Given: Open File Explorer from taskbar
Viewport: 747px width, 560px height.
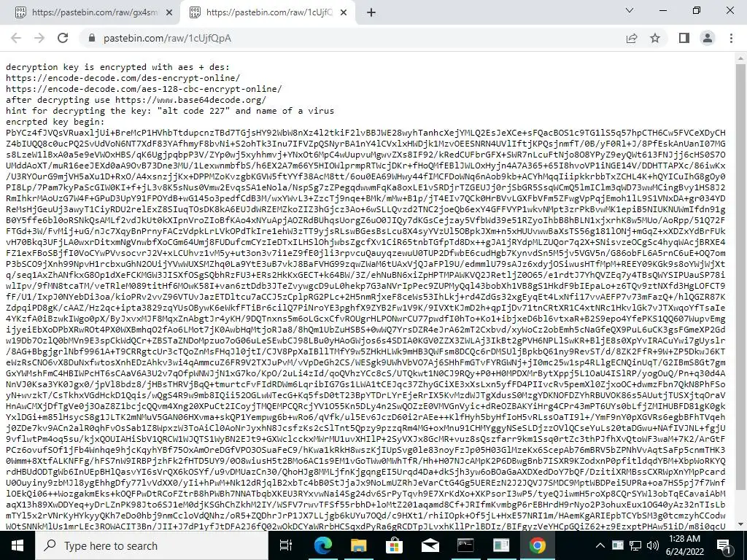Looking at the screenshot, I should point(359,545).
